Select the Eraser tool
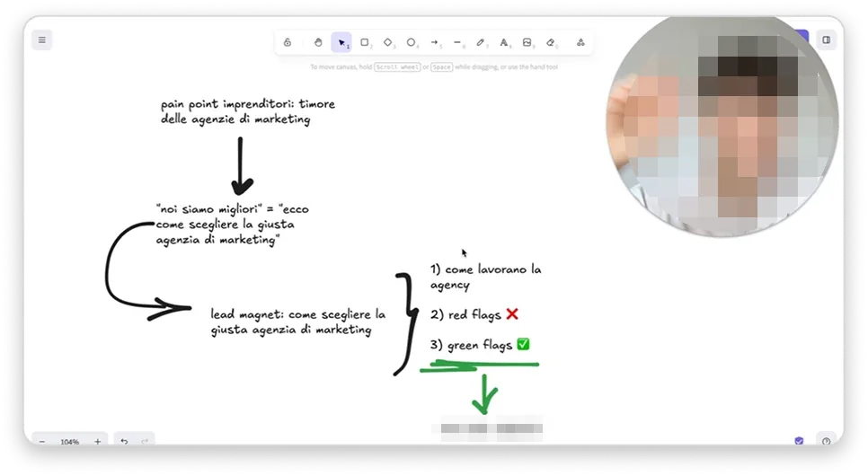This screenshot has height=476, width=868. pyautogui.click(x=550, y=42)
